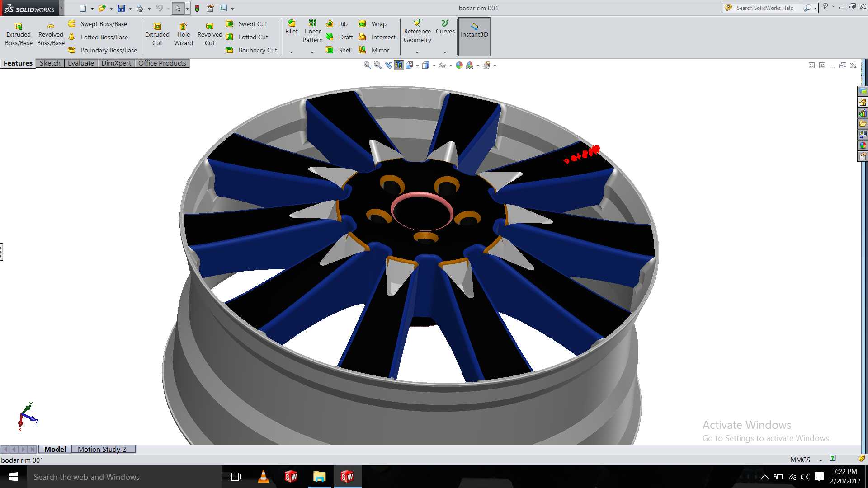This screenshot has height=488, width=868.
Task: Select the Extruded Boss/Base tool
Action: tap(19, 34)
